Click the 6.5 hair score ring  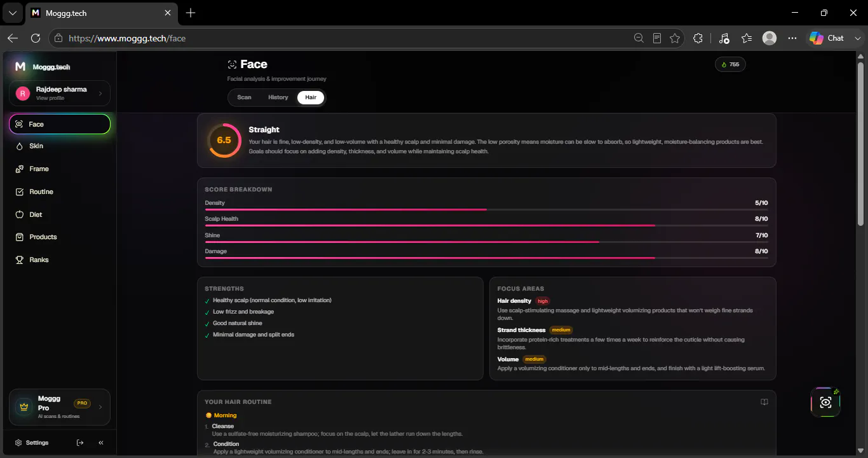(x=224, y=140)
